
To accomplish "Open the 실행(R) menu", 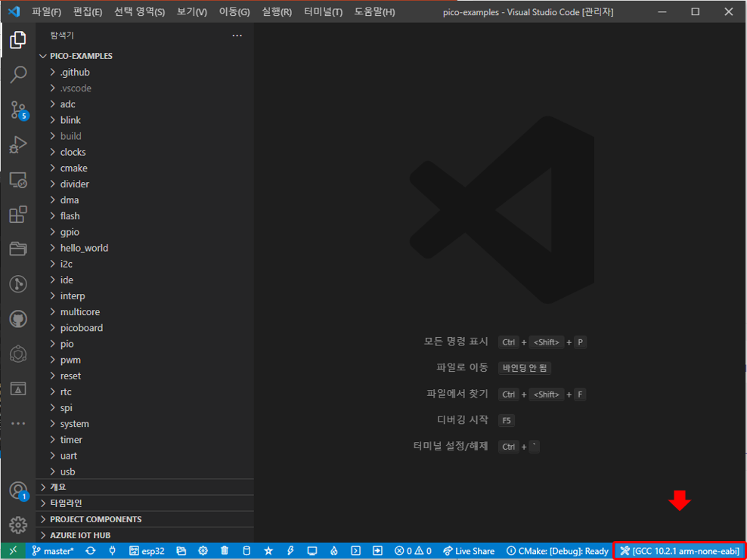I will (277, 12).
